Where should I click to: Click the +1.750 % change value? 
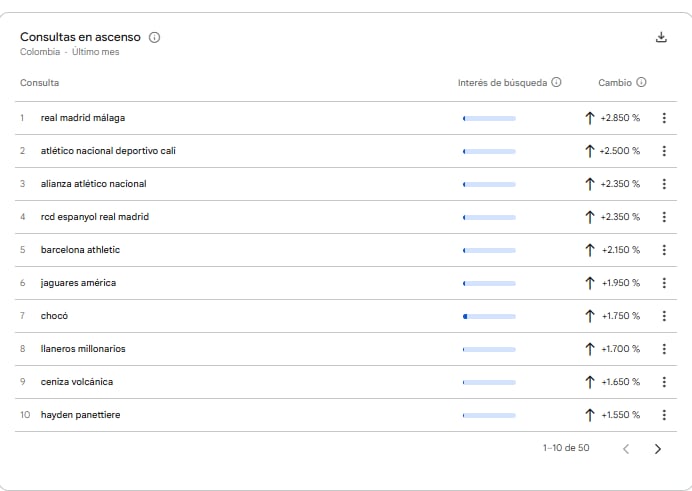(621, 316)
